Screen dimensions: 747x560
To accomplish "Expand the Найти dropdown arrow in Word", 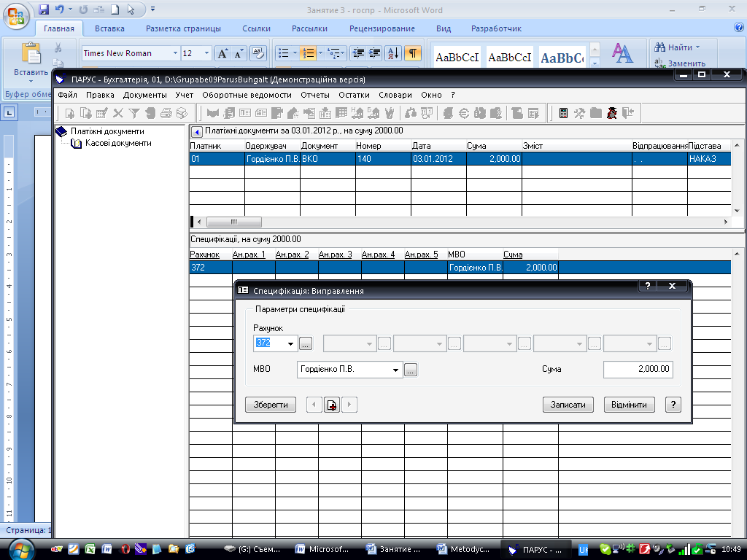I will [698, 47].
